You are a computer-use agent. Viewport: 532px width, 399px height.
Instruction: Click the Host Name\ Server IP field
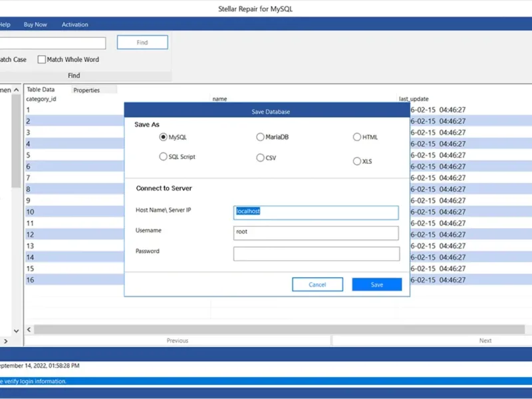point(316,212)
